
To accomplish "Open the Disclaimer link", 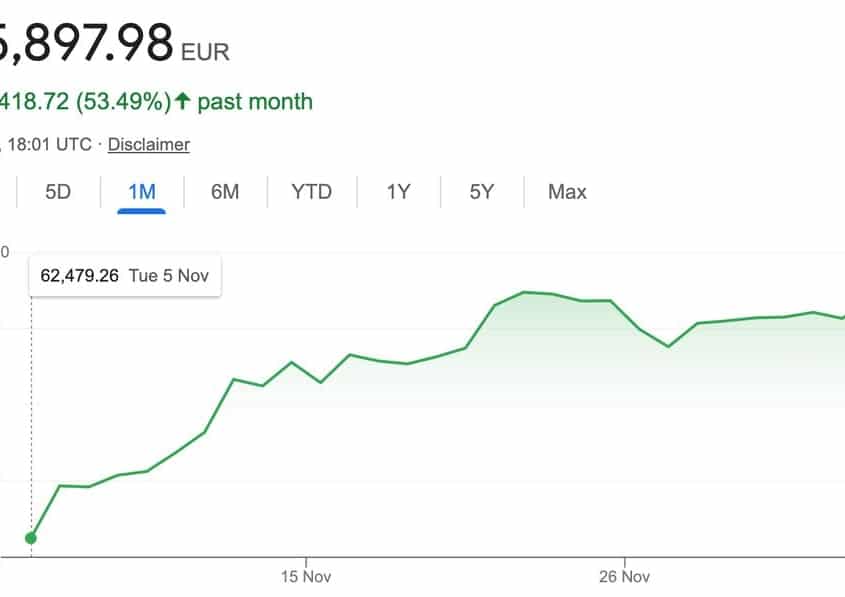I will [149, 145].
